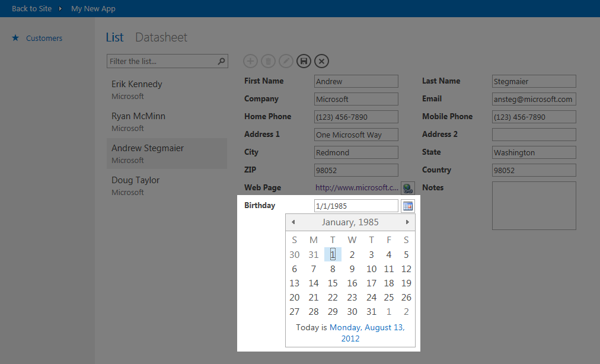Select the List tab
This screenshot has height=364, width=600.
[114, 37]
